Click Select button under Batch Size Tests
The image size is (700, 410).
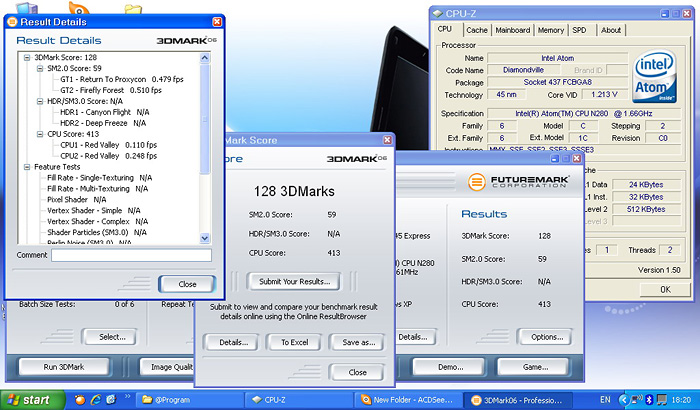[x=112, y=337]
